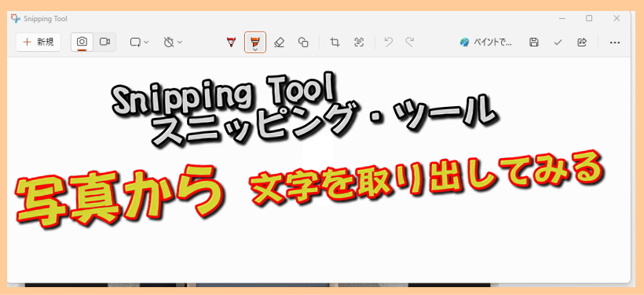Save the snip with floppy icon

point(534,42)
